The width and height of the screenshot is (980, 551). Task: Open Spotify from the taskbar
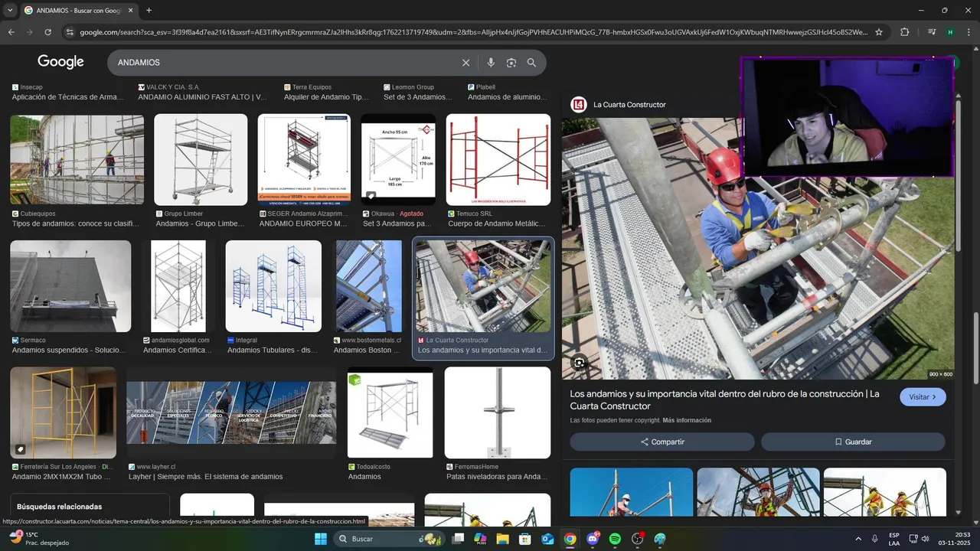615,539
